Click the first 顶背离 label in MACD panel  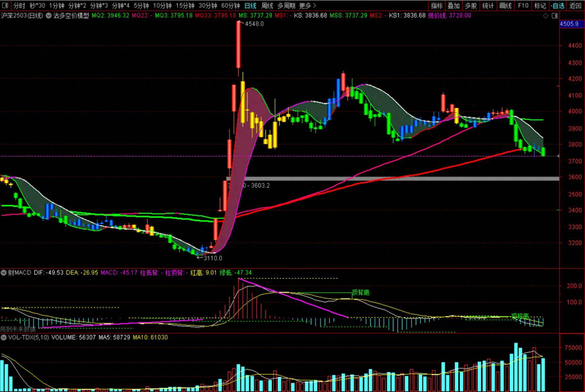tap(361, 292)
